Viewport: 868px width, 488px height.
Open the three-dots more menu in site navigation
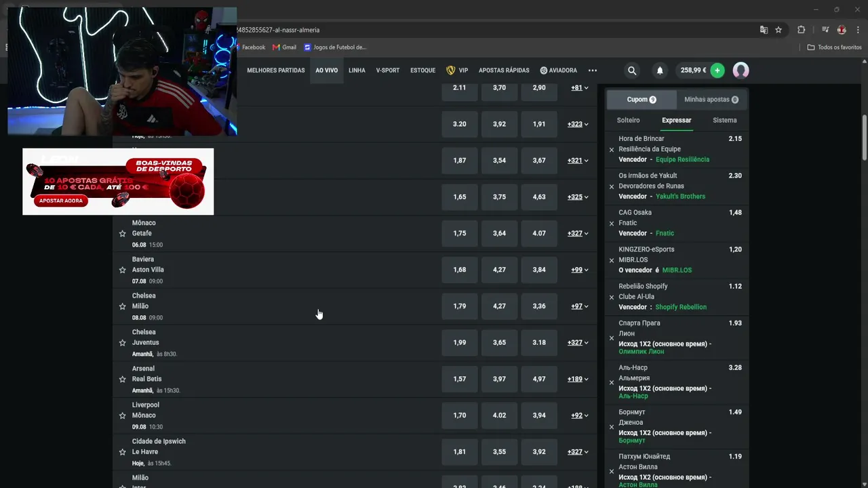593,70
